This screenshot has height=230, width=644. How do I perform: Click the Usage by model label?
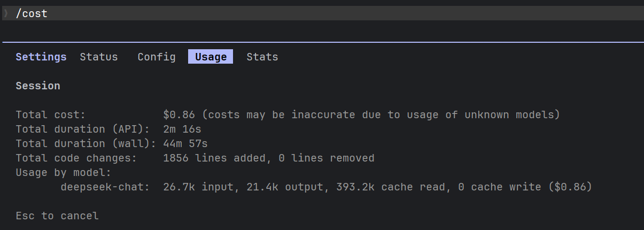pos(64,172)
